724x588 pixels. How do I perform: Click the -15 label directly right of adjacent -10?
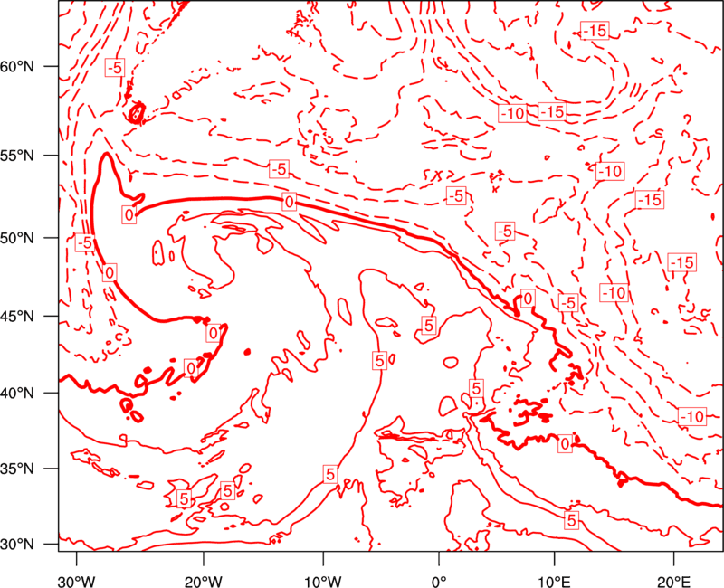(x=552, y=111)
